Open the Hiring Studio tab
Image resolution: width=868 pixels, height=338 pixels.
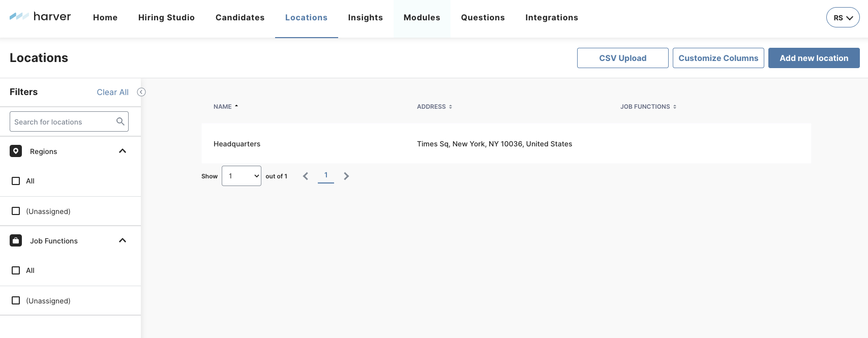click(166, 17)
